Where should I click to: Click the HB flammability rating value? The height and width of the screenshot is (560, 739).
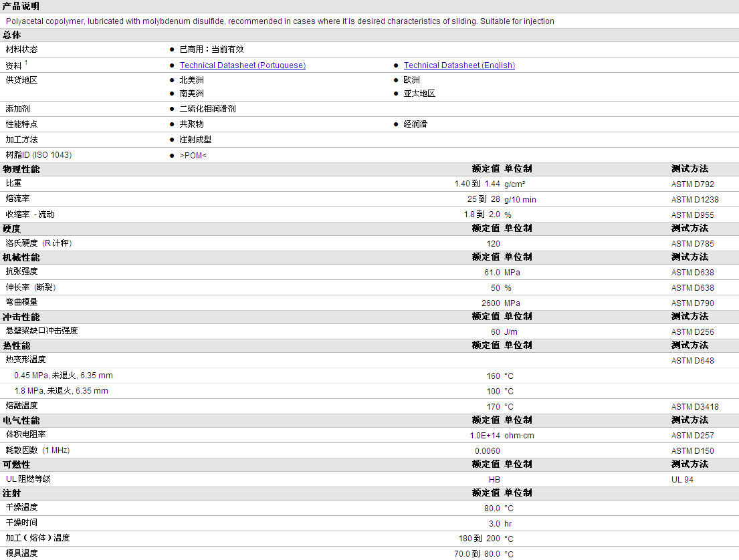point(494,479)
